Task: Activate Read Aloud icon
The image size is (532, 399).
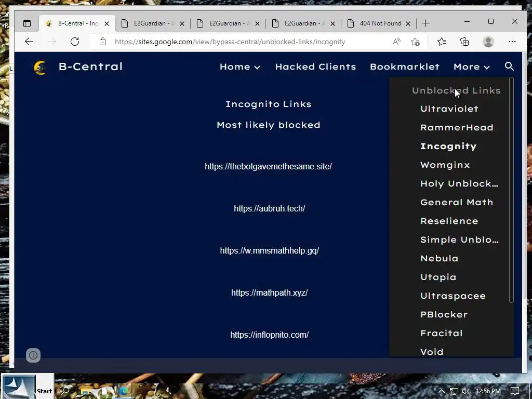Action: [396, 42]
